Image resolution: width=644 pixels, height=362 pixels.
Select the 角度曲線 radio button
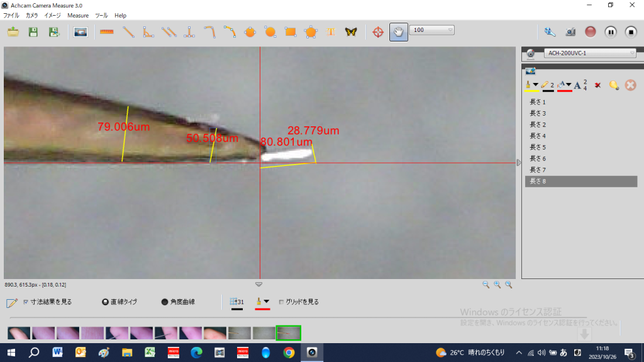point(165,302)
